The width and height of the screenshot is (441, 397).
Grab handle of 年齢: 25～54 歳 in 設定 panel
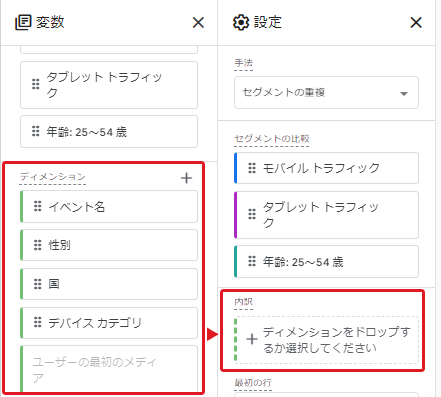pos(252,261)
